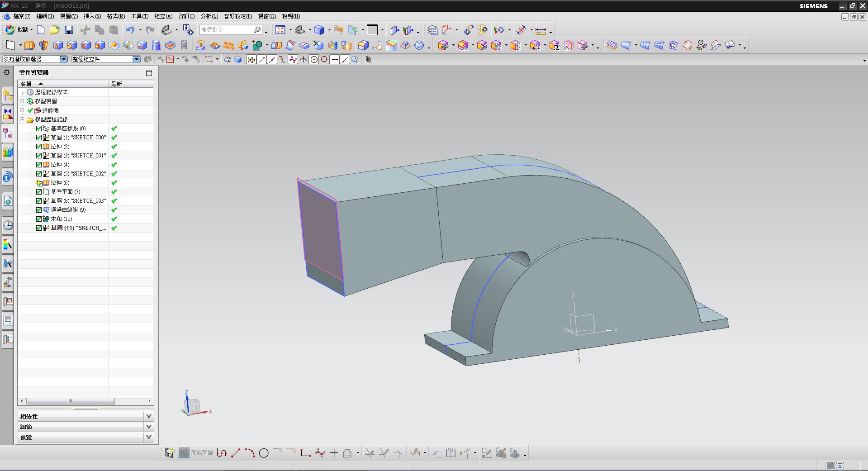Expand the 模型視圖 tree node
Image resolution: width=868 pixels, height=471 pixels.
click(22, 101)
